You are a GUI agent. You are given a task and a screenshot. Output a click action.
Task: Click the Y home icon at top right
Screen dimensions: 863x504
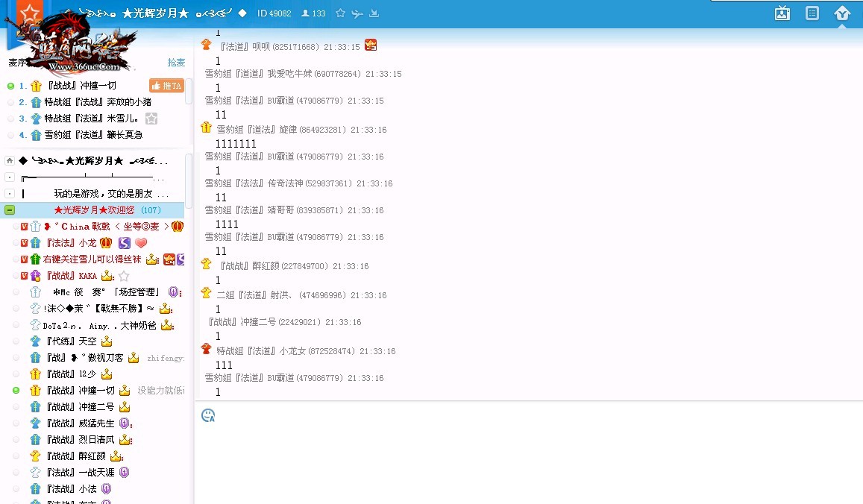pos(842,13)
